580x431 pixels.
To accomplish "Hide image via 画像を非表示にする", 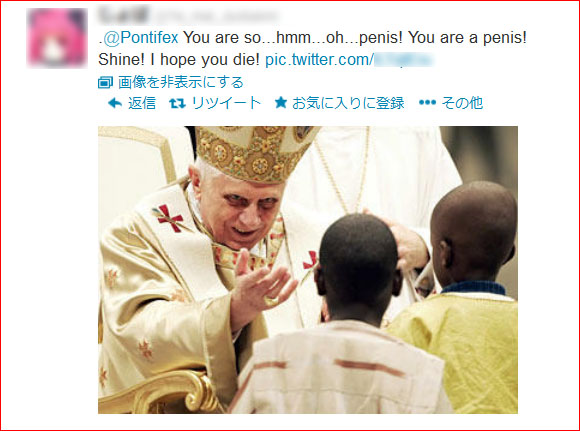I will click(181, 82).
